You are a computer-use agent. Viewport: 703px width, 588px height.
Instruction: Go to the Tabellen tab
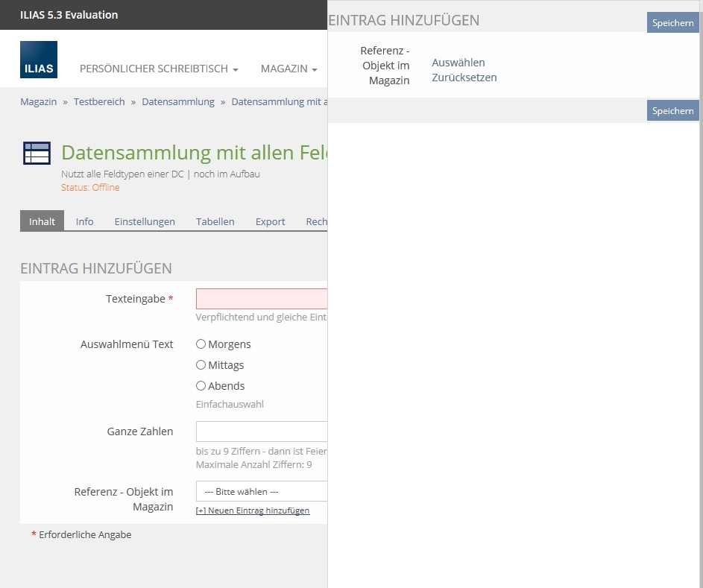(x=215, y=221)
